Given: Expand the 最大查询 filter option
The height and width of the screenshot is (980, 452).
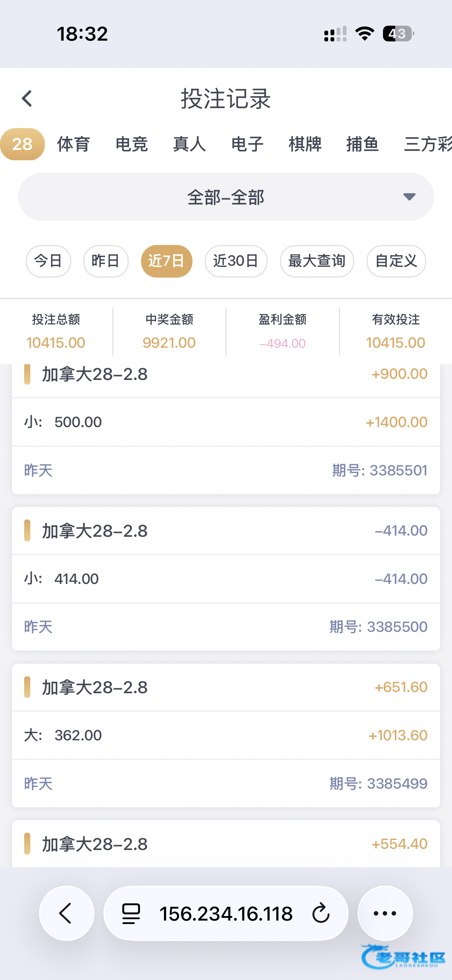Looking at the screenshot, I should click(x=317, y=261).
